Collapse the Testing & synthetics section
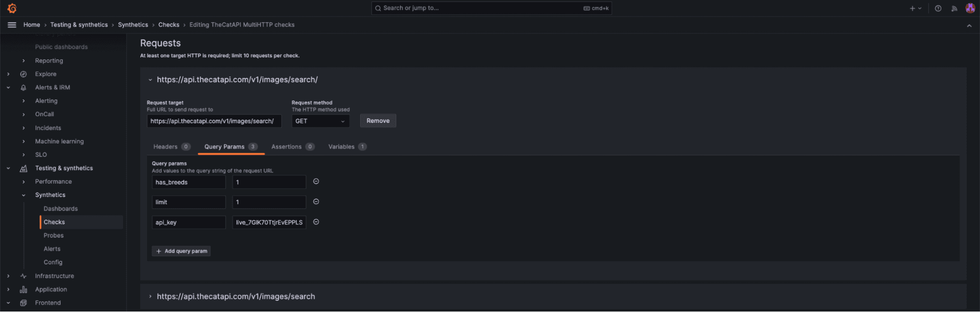 coord(8,168)
